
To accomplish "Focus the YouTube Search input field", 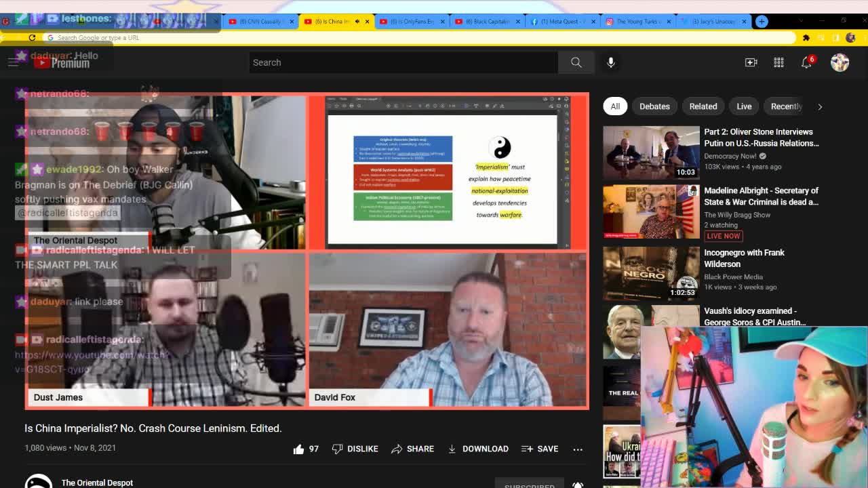I will tap(403, 62).
